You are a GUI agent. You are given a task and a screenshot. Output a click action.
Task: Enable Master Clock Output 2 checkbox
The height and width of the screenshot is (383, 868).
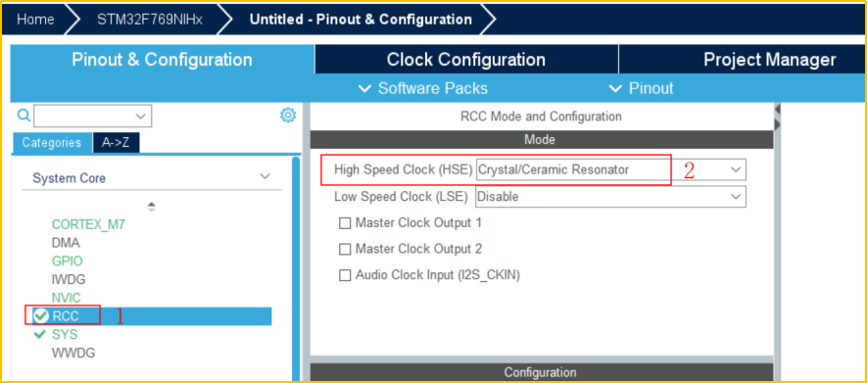tap(345, 249)
